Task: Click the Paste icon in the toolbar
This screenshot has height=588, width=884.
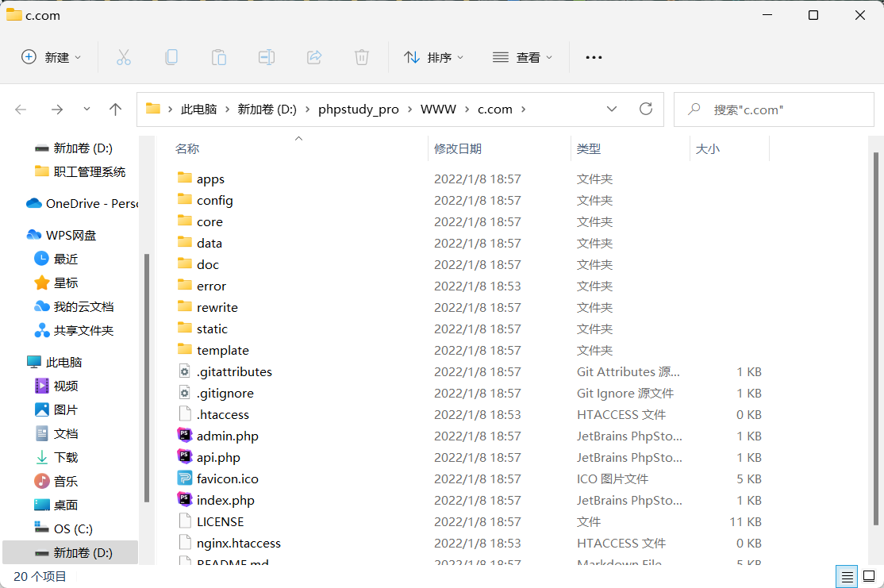Action: (219, 56)
